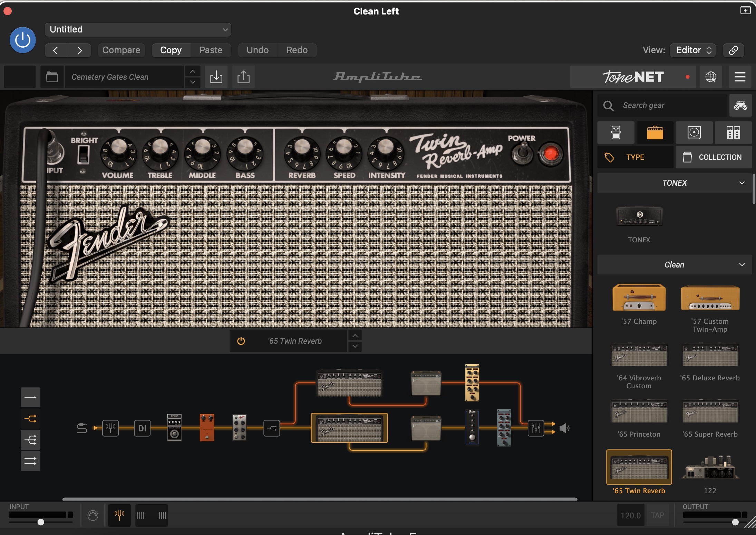Switch to previous amp model (up chevron)
756x535 pixels.
(355, 335)
